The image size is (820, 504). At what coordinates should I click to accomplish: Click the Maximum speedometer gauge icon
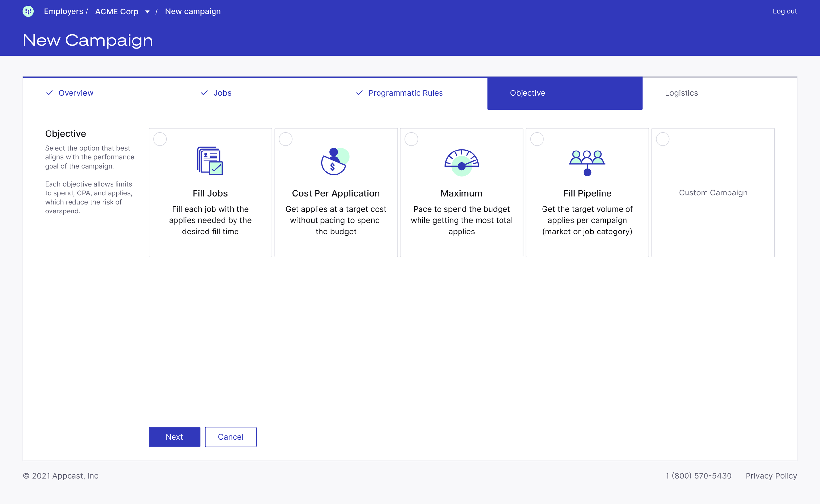(x=461, y=162)
